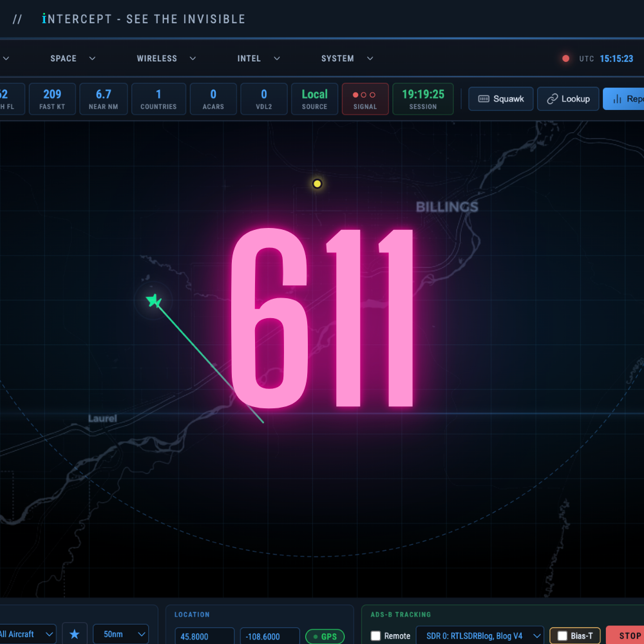Click the red status dot beside the UTC clock
Screen dimensions: 644x644
(565, 58)
